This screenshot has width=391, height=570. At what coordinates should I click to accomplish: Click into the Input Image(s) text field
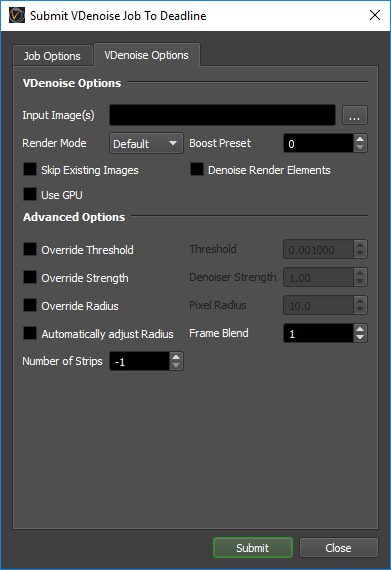[222, 115]
